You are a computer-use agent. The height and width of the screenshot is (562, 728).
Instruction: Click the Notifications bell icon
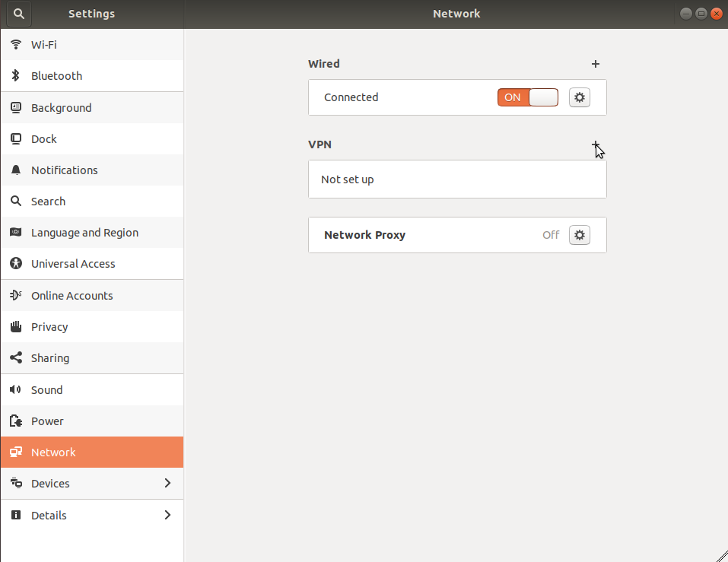coord(16,170)
